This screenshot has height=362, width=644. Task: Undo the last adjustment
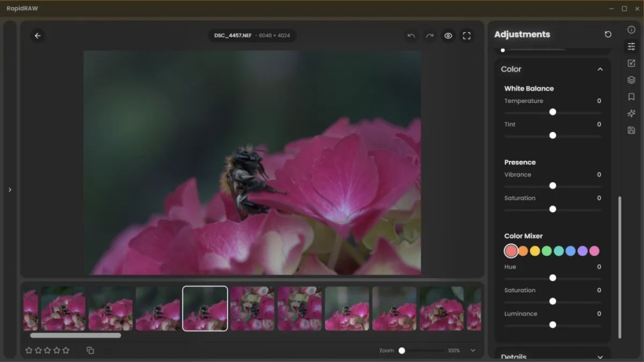(x=411, y=36)
